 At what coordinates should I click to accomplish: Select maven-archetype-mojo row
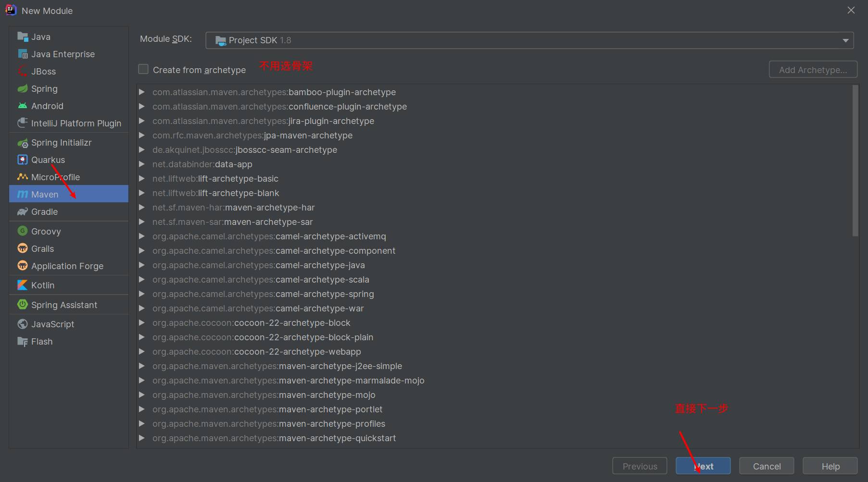tap(494, 395)
